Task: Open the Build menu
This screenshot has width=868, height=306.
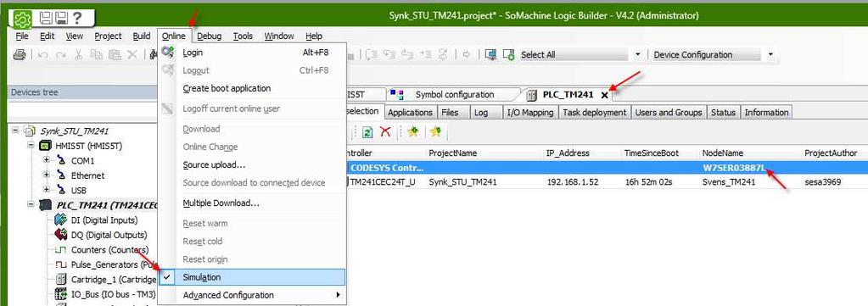Action: [142, 36]
